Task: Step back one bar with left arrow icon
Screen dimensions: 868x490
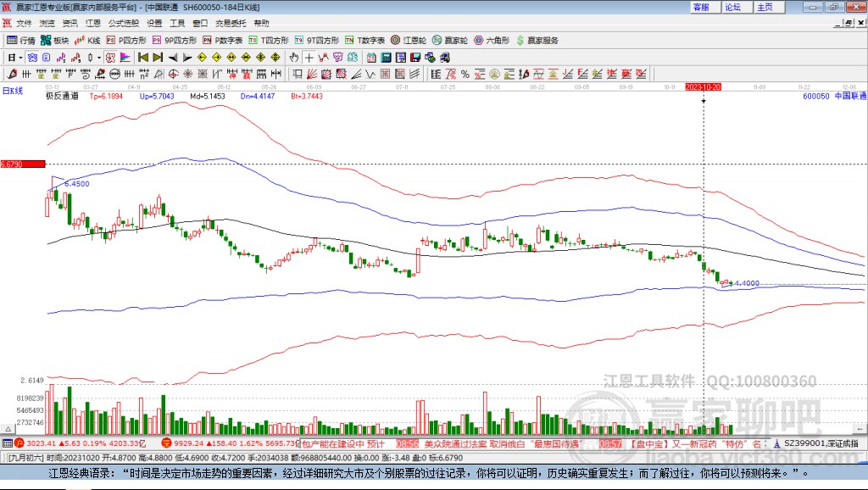Action: pyautogui.click(x=173, y=57)
